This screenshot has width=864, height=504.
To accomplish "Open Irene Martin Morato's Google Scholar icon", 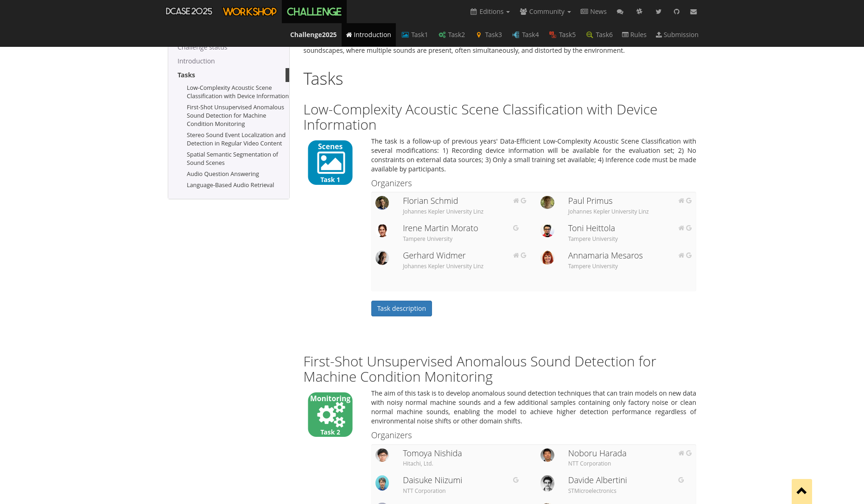I will pos(515,228).
